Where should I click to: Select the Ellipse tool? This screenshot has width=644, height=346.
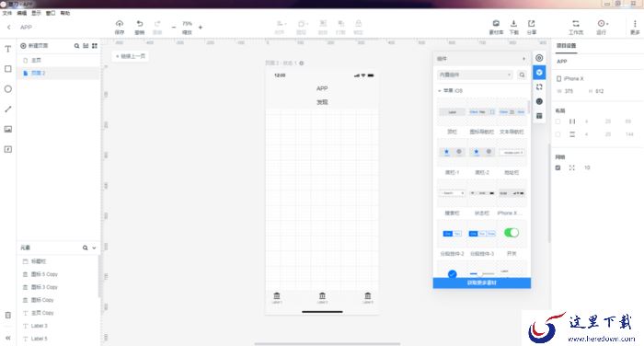7,88
